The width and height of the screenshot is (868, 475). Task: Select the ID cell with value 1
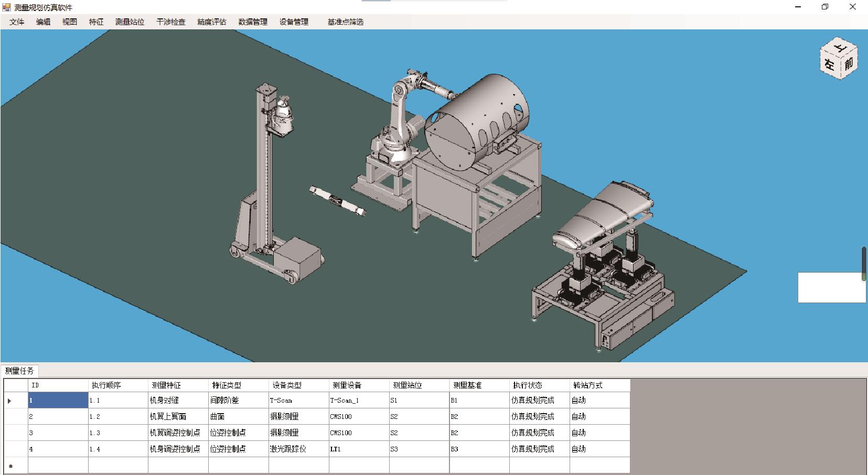click(58, 401)
